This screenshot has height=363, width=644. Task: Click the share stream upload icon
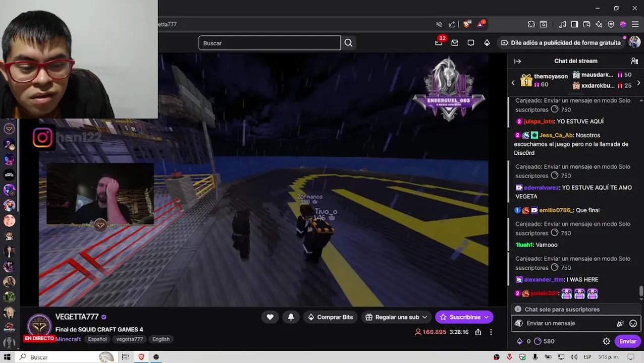coord(478,332)
